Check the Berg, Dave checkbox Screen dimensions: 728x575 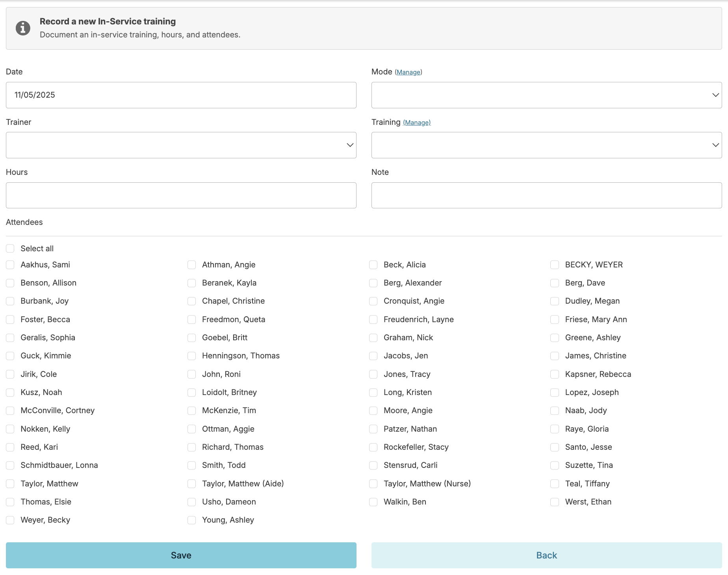click(x=555, y=283)
